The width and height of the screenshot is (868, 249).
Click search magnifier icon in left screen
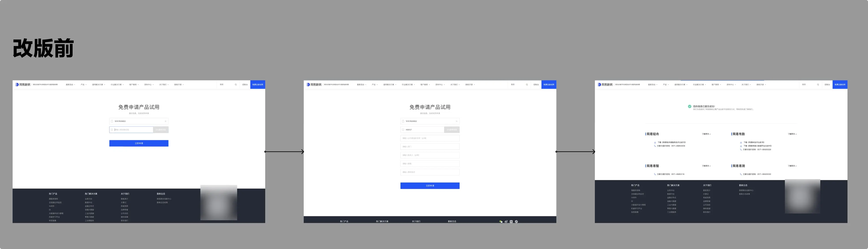[x=235, y=85]
